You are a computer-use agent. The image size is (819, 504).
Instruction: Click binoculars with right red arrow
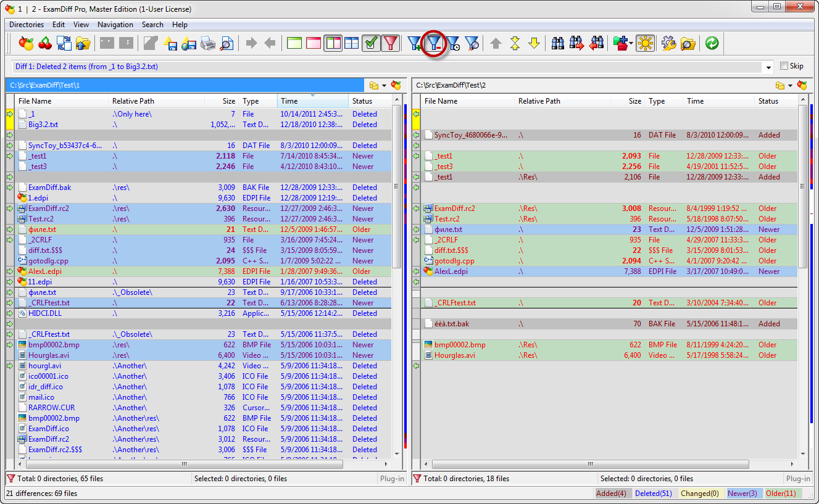click(577, 43)
